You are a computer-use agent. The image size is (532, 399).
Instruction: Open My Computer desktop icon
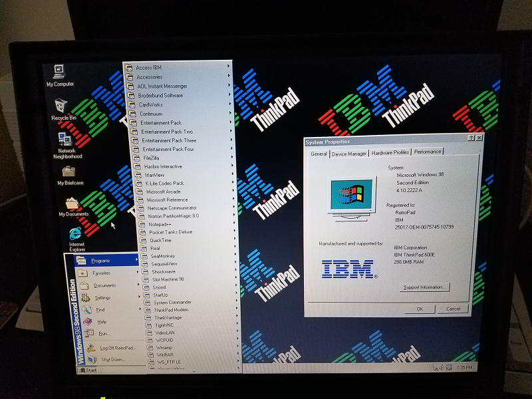tap(60, 75)
